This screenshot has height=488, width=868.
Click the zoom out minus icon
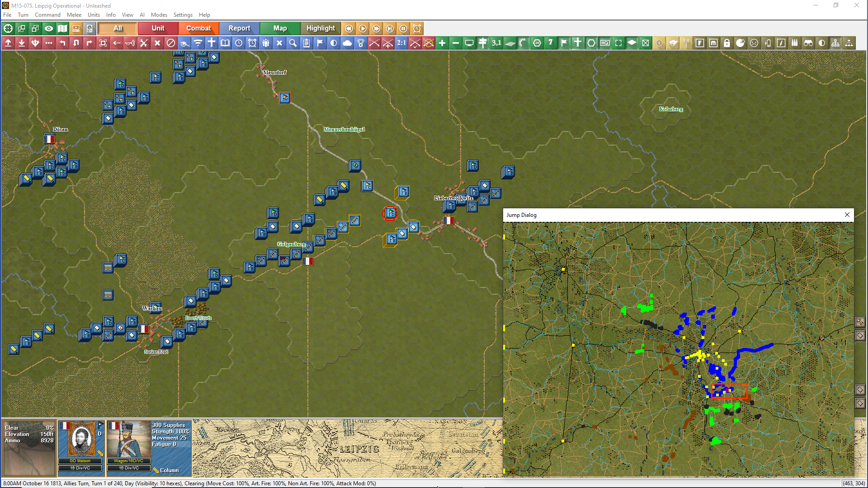[x=456, y=43]
